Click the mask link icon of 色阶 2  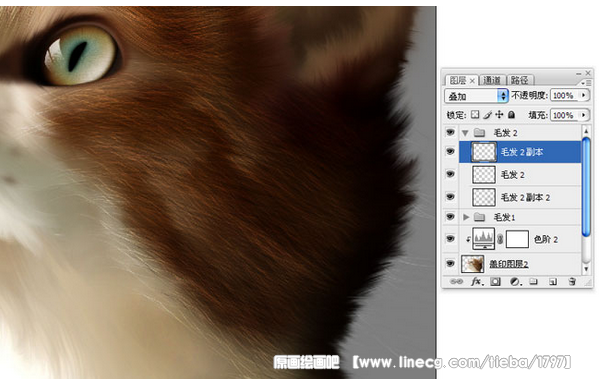click(x=500, y=239)
